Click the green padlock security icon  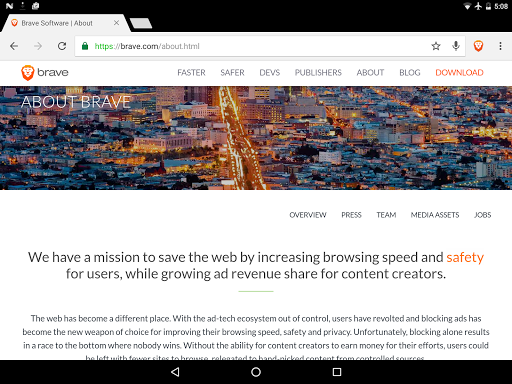pyautogui.click(x=85, y=46)
